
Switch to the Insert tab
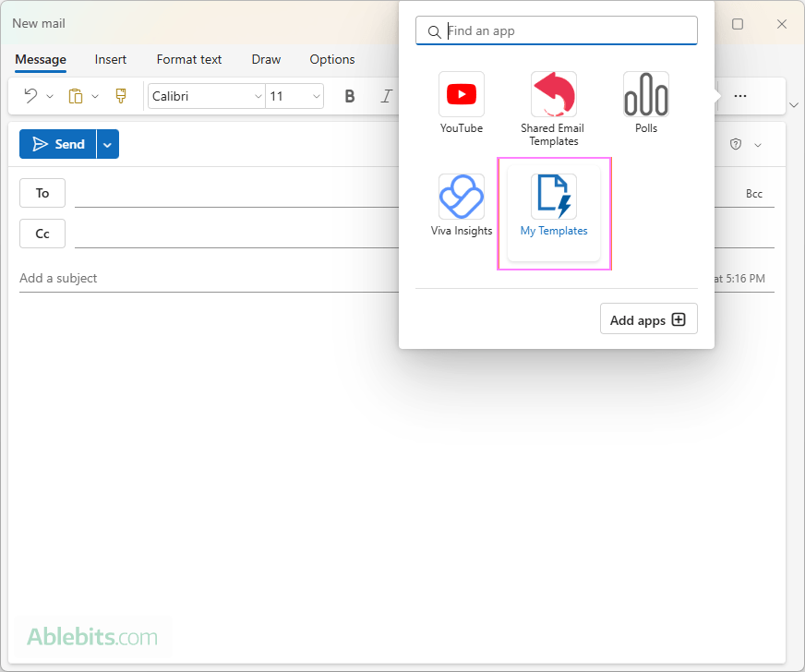tap(111, 60)
